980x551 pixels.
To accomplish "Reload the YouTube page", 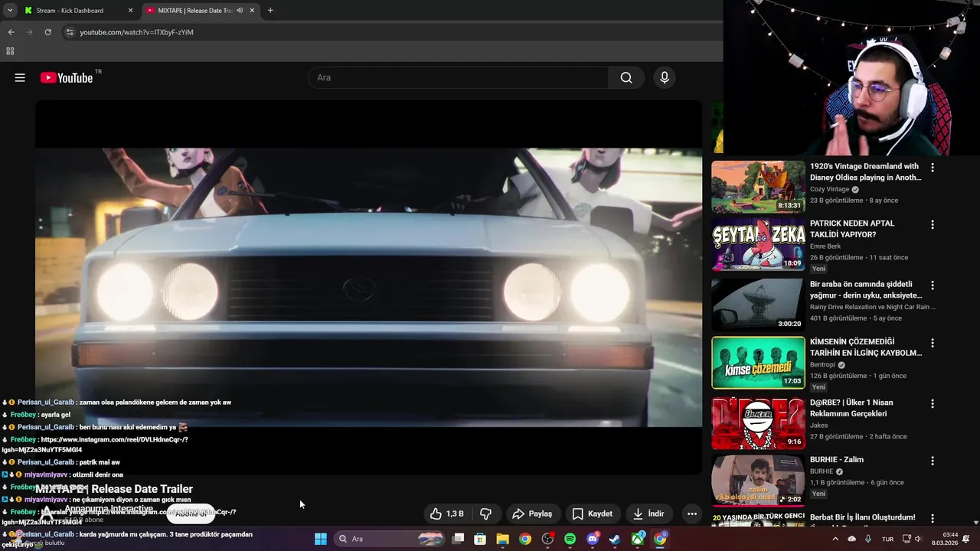I will 47,32.
